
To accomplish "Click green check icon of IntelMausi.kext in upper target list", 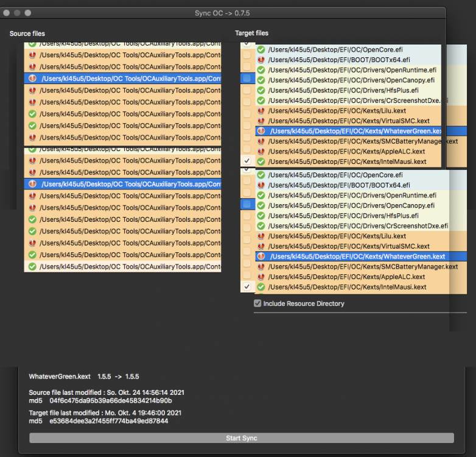I will [x=261, y=161].
